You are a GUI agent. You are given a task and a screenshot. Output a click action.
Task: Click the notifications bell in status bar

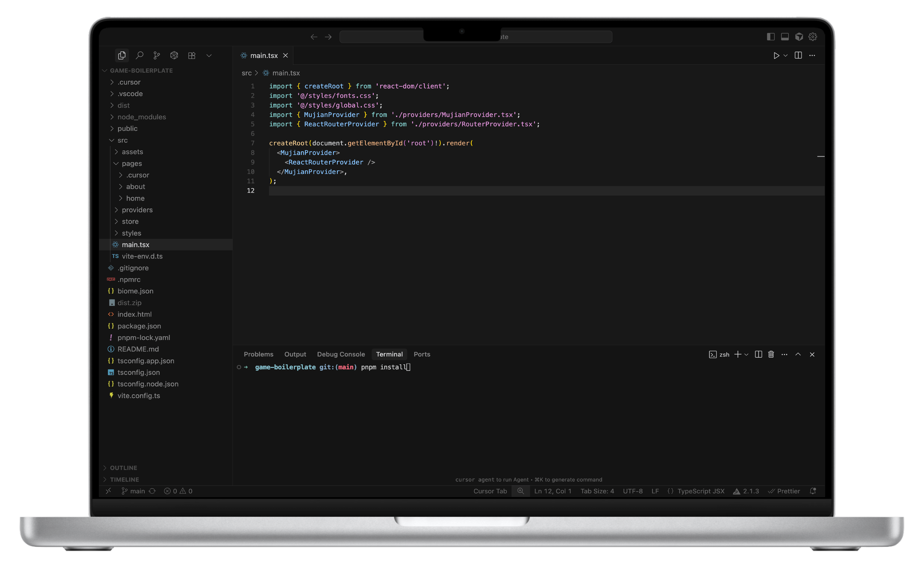pos(813,491)
